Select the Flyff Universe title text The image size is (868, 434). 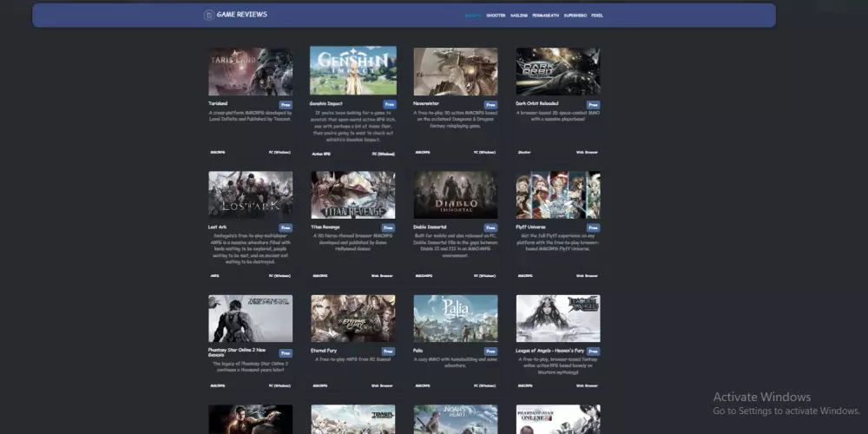coord(531,227)
